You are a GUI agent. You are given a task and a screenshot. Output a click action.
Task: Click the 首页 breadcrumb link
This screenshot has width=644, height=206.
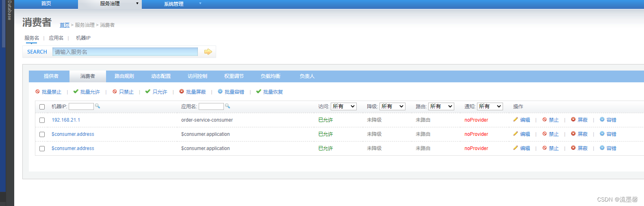tap(65, 25)
